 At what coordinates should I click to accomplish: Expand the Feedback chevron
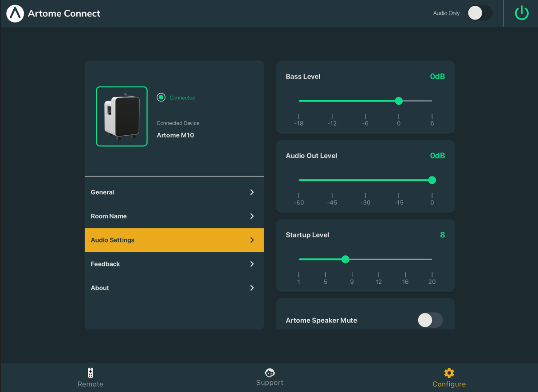252,264
